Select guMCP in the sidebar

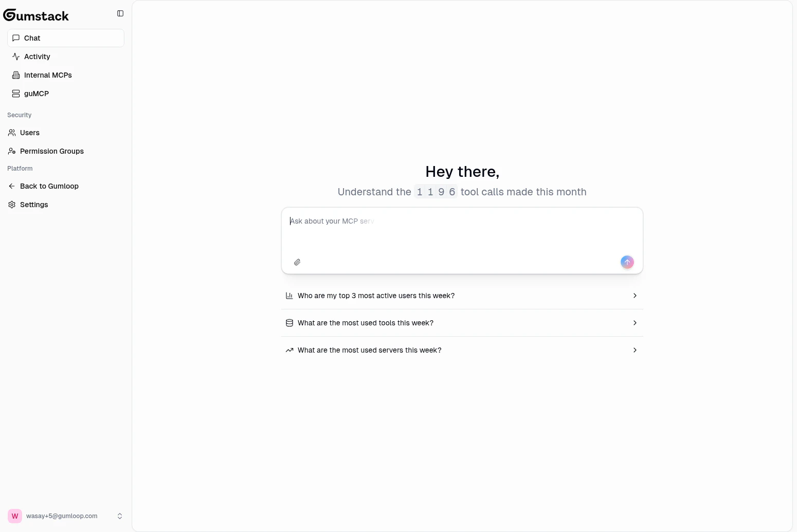[x=37, y=94]
